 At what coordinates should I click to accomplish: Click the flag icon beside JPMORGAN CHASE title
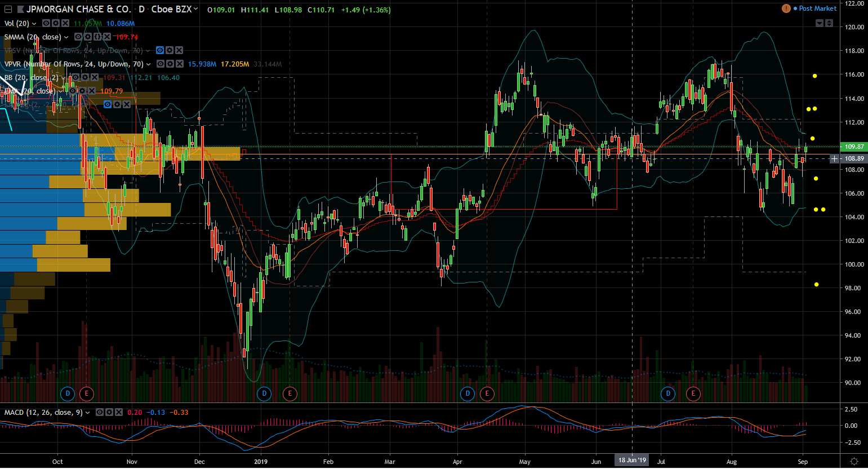[x=20, y=10]
